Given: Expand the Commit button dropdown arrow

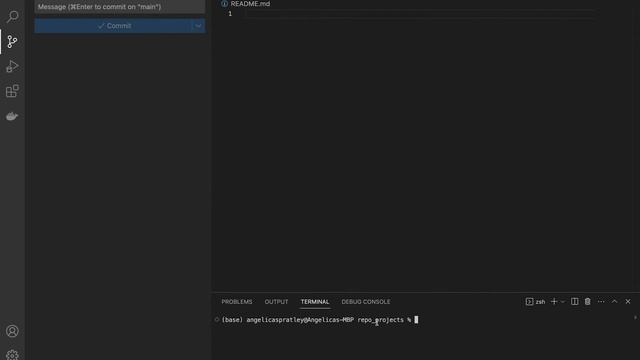Looking at the screenshot, I should coord(198,26).
